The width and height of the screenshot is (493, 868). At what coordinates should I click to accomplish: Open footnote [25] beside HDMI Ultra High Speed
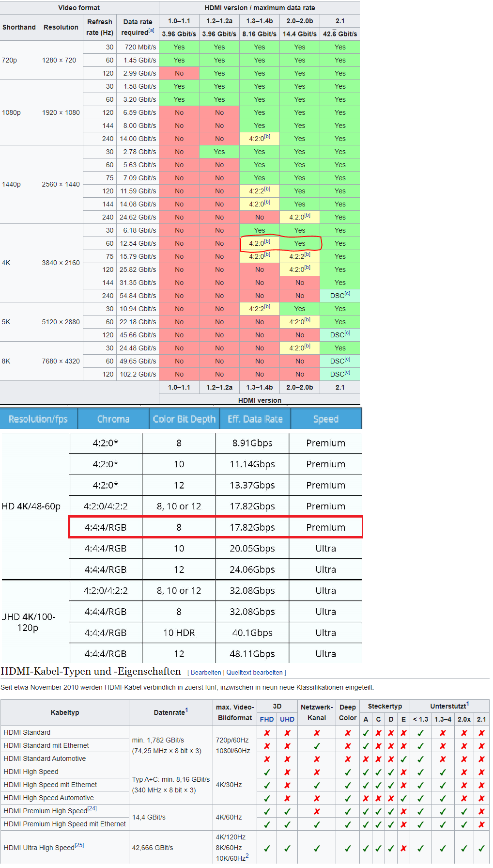tap(79, 846)
